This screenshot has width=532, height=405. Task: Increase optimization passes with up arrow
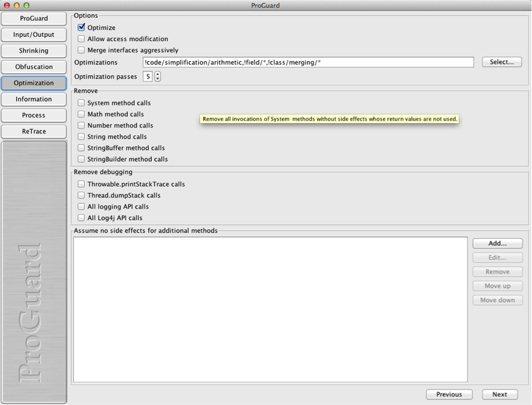click(x=157, y=74)
